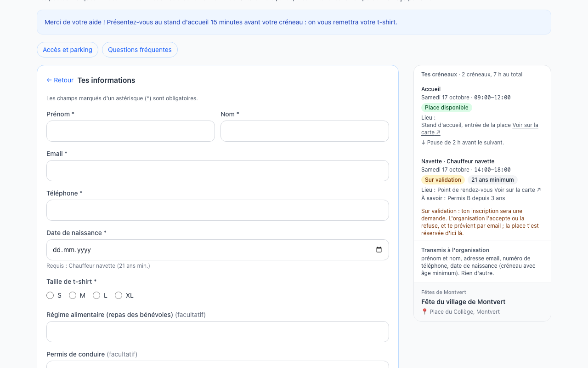Click the Pause de 2 h note
Viewport: 588px width, 368px height.
pos(463,143)
